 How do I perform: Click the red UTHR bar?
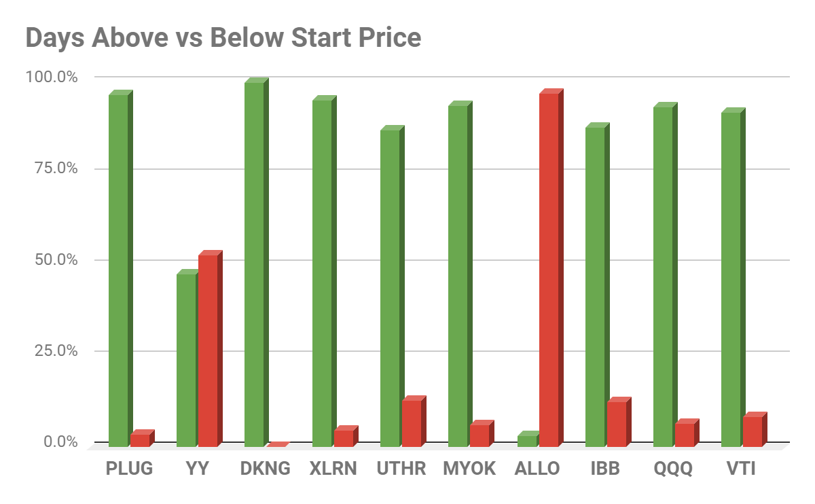(x=414, y=421)
